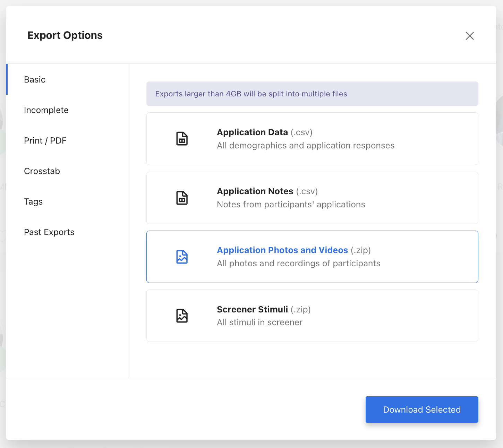Pick the Screener Stimuli (.zip) title
Viewport: 503px width, 448px height.
(x=264, y=309)
